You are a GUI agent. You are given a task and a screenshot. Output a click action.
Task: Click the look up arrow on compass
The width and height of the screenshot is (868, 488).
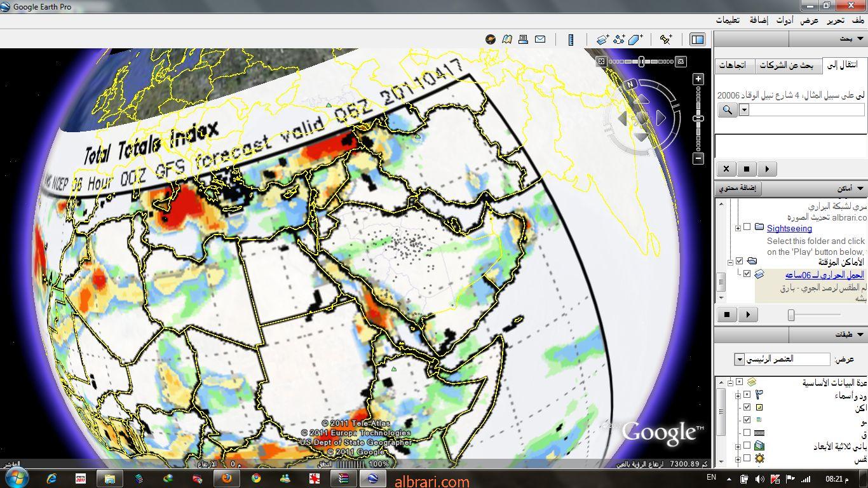tap(641, 100)
